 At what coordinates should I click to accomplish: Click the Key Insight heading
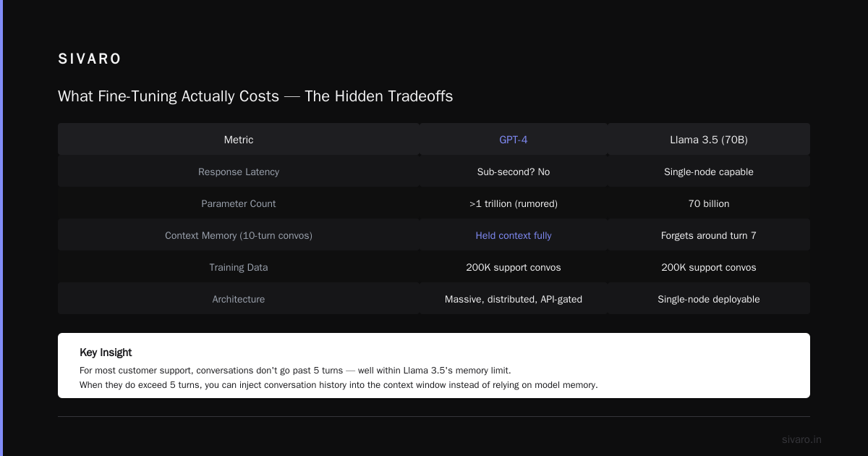(106, 352)
